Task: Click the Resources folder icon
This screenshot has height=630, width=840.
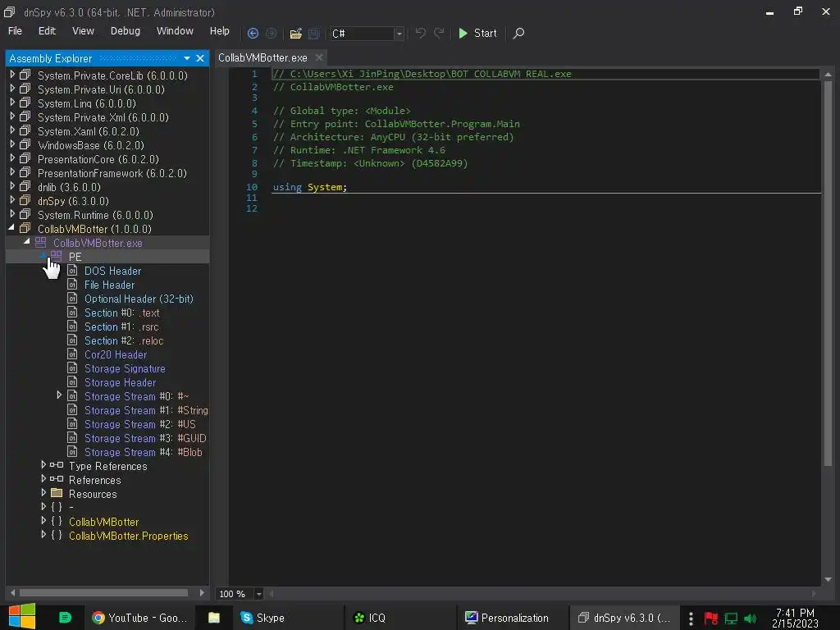Action: coord(57,493)
